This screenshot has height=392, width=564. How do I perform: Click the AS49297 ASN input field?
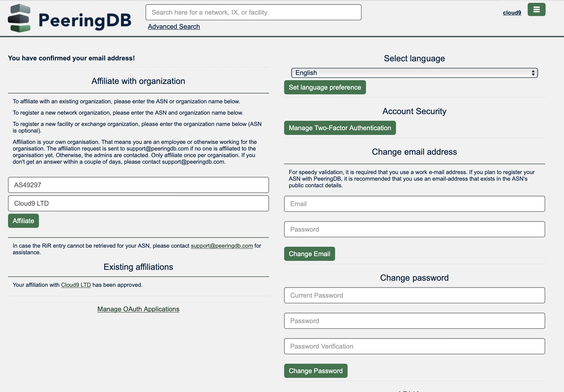(x=138, y=185)
